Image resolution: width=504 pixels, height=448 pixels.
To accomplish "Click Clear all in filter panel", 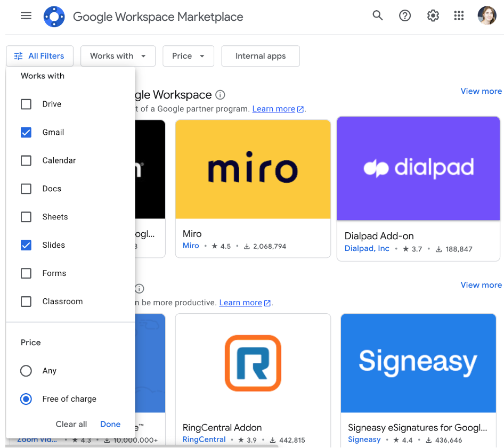I will point(71,424).
